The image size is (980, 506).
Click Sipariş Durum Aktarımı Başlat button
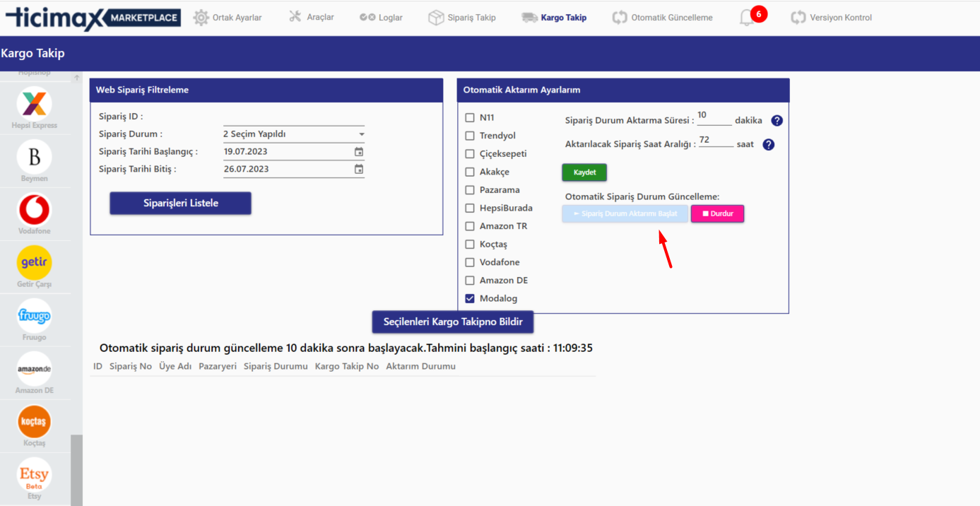coord(625,213)
